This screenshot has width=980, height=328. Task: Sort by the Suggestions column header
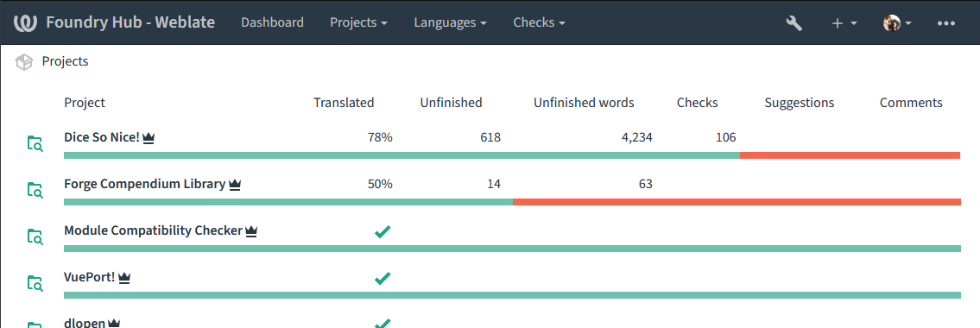pyautogui.click(x=800, y=103)
